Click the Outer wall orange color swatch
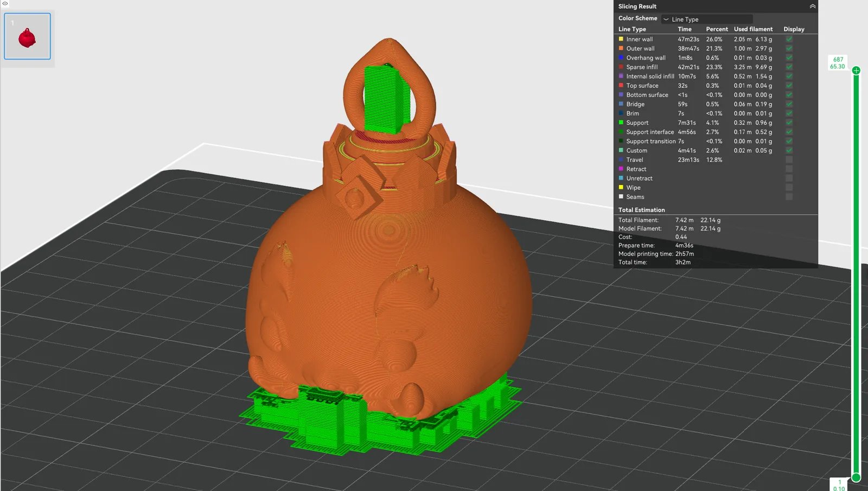The height and width of the screenshot is (491, 868). point(621,48)
